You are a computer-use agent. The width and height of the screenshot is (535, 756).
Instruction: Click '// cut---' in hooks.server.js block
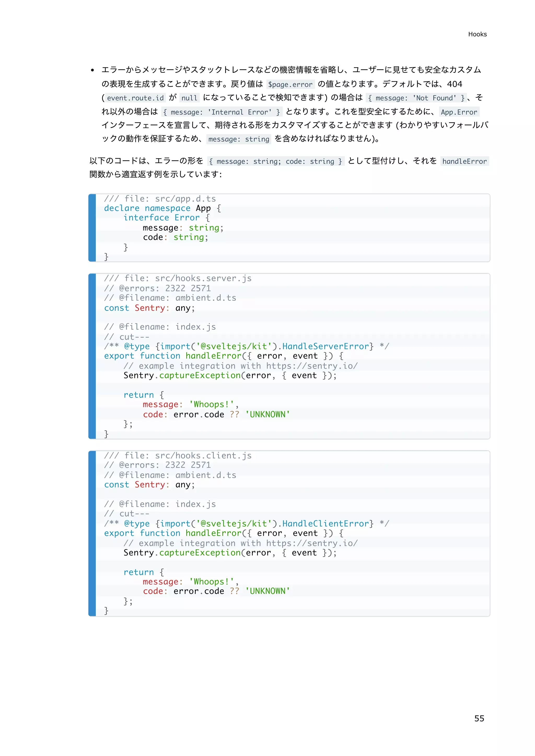[127, 337]
